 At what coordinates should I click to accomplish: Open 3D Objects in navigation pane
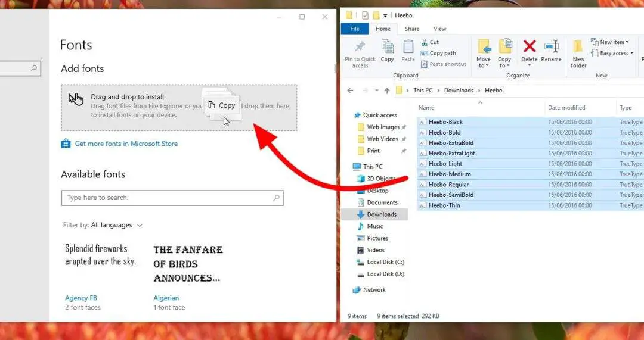pos(380,179)
